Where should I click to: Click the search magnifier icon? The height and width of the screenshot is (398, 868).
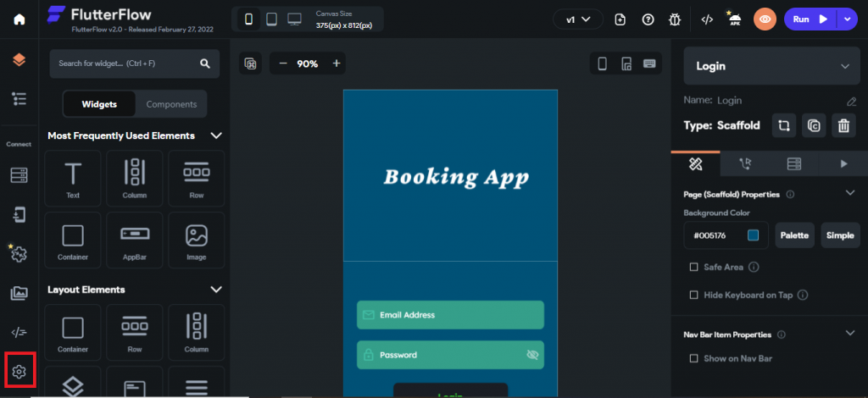pos(205,64)
